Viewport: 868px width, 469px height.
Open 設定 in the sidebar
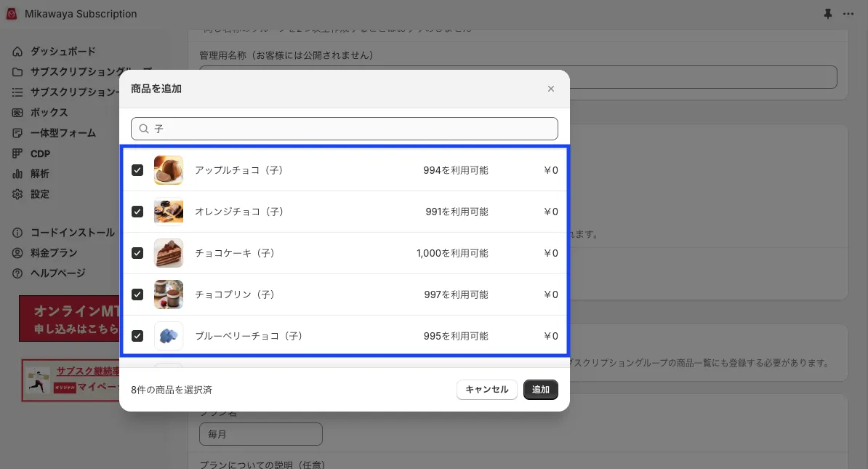[x=40, y=194]
